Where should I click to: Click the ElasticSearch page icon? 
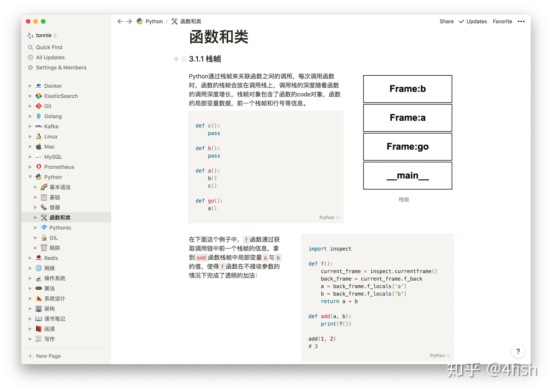39,96
